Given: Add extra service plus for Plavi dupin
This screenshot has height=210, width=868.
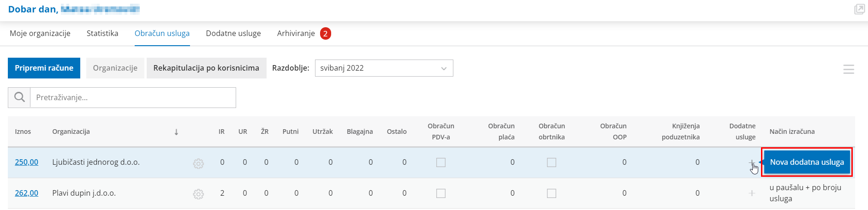Looking at the screenshot, I should point(752,193).
